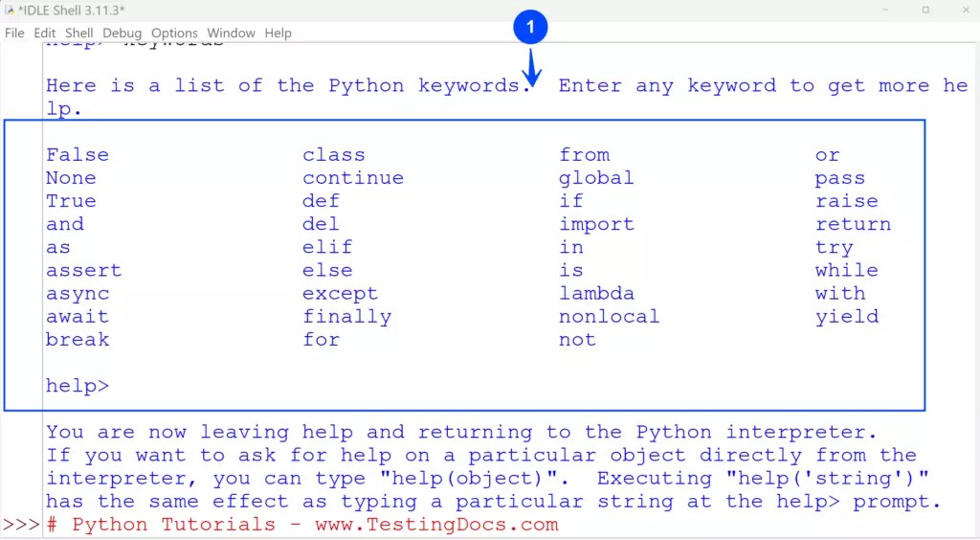Click the keyword 'True'
This screenshot has height=540, width=980.
pyautogui.click(x=71, y=201)
